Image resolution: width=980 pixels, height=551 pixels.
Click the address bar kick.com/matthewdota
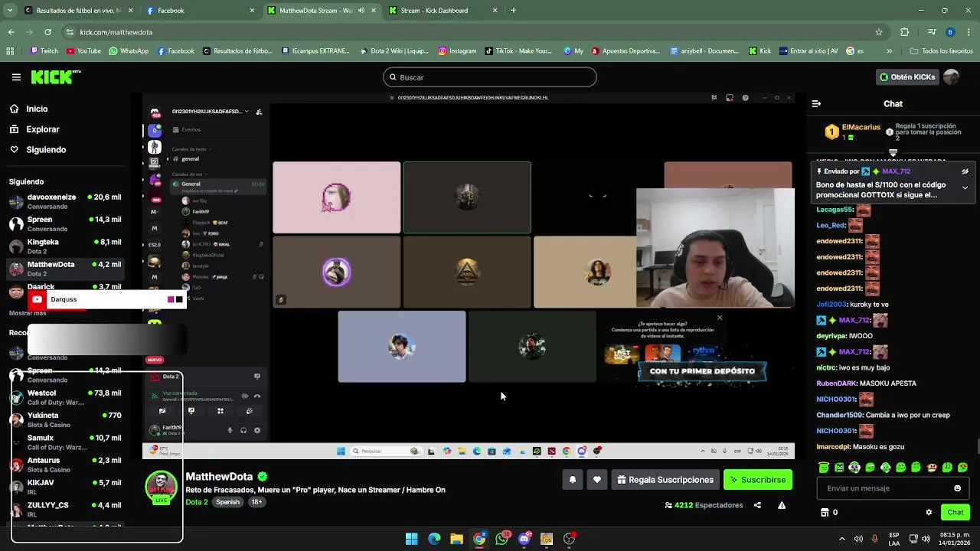(116, 32)
